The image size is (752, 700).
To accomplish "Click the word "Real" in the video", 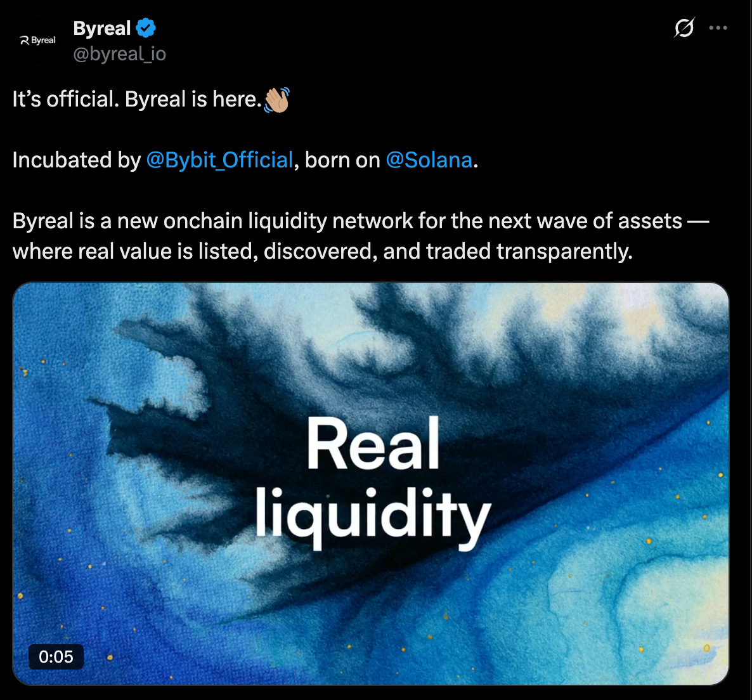I will tap(373, 443).
